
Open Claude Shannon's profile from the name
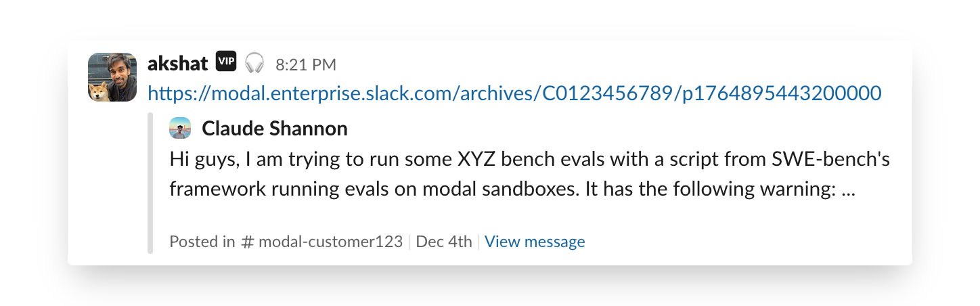274,128
